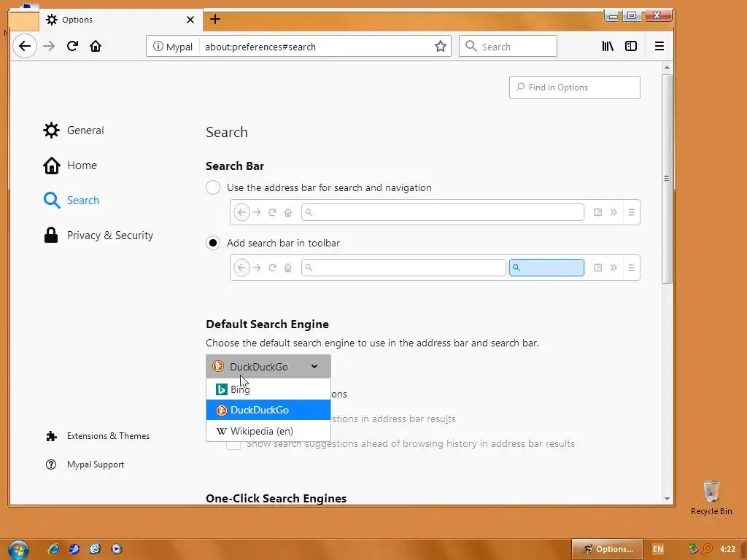The image size is (747, 560).
Task: Click the EN language indicator
Action: [x=658, y=549]
